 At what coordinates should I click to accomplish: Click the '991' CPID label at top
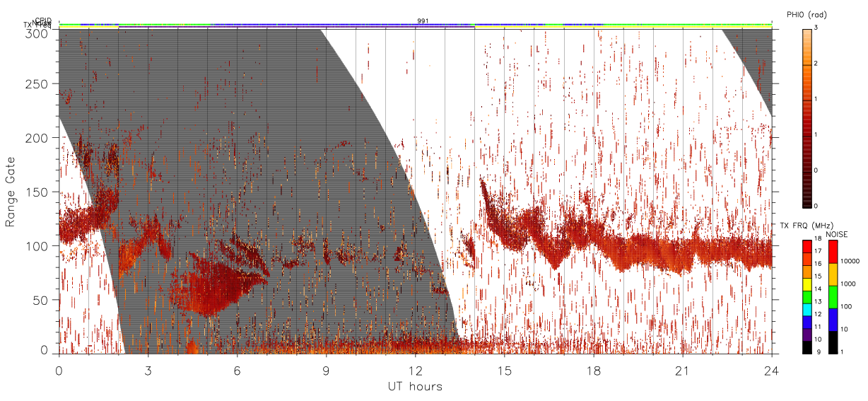423,21
